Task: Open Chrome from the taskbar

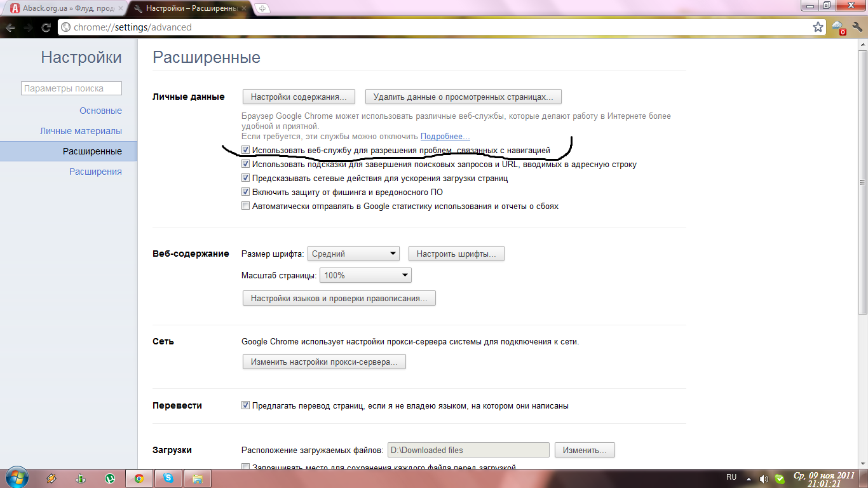Action: pos(139,478)
